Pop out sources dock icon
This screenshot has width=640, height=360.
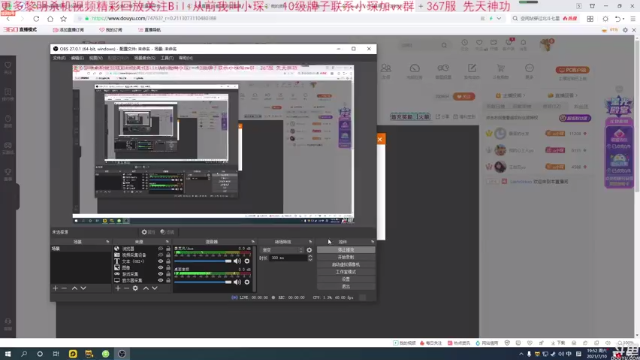[167, 242]
